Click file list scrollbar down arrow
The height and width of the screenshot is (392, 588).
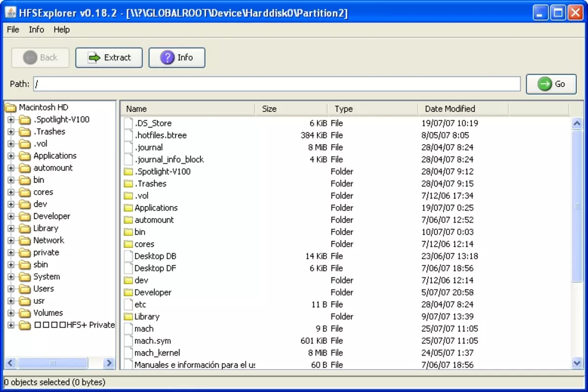click(x=577, y=363)
